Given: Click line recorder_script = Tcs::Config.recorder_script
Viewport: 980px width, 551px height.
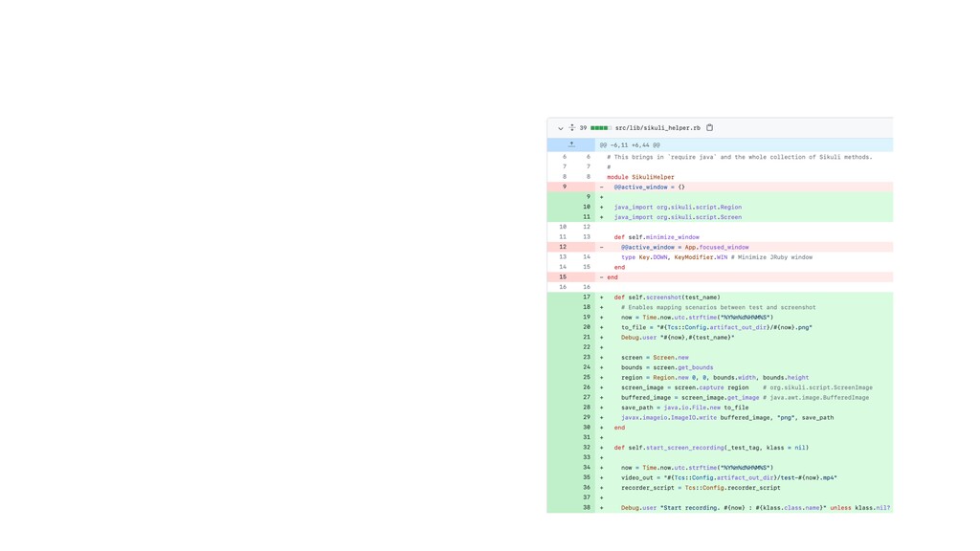Looking at the screenshot, I should click(x=701, y=487).
